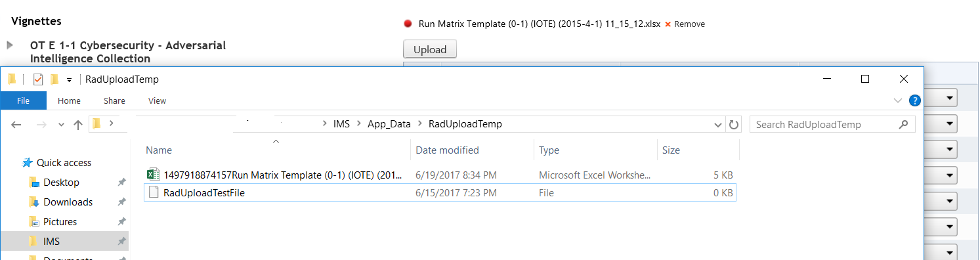Image resolution: width=980 pixels, height=260 pixels.
Task: Sort files by Type column
Action: [x=549, y=150]
